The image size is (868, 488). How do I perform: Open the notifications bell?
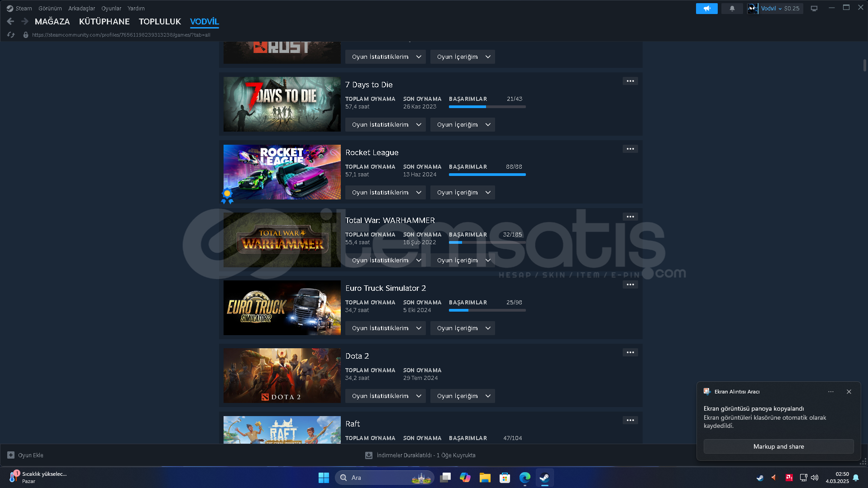tap(732, 9)
